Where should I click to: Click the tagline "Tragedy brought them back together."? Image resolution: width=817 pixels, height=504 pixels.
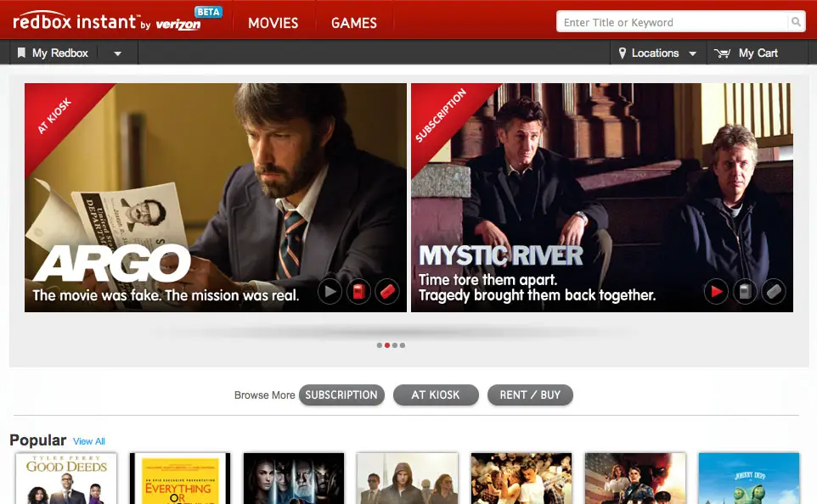[x=538, y=296]
